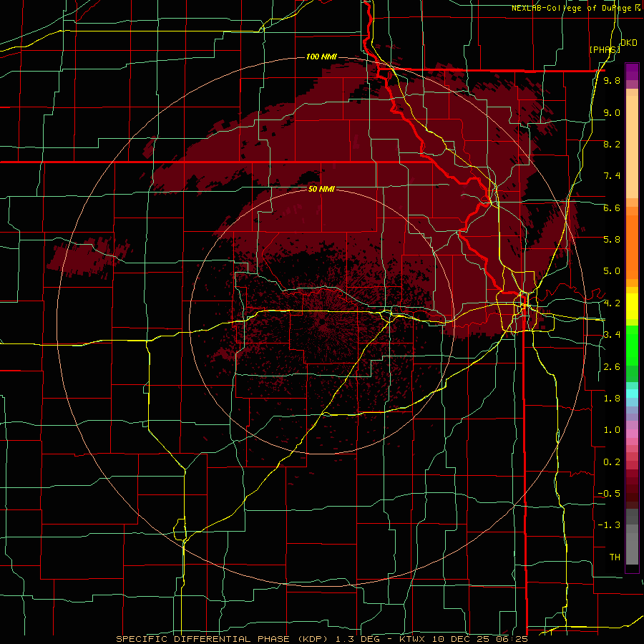Select the DKD label above the color scale
The height and width of the screenshot is (644, 644).
click(629, 43)
